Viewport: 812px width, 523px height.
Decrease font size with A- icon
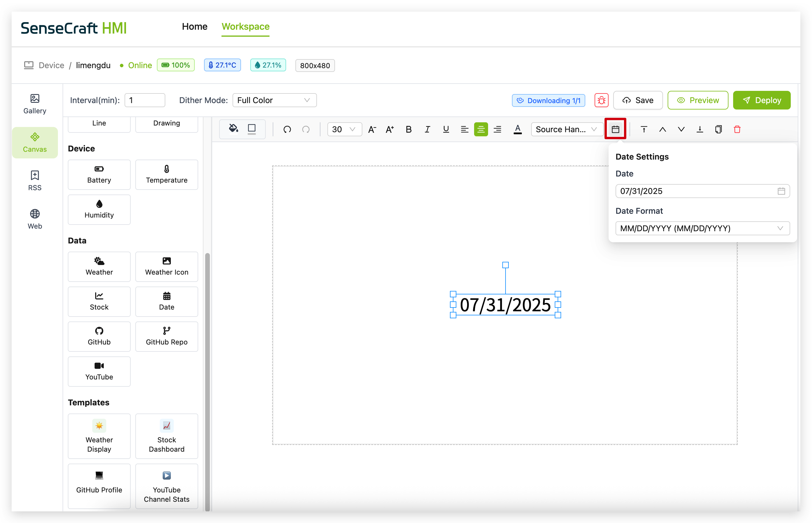click(372, 129)
